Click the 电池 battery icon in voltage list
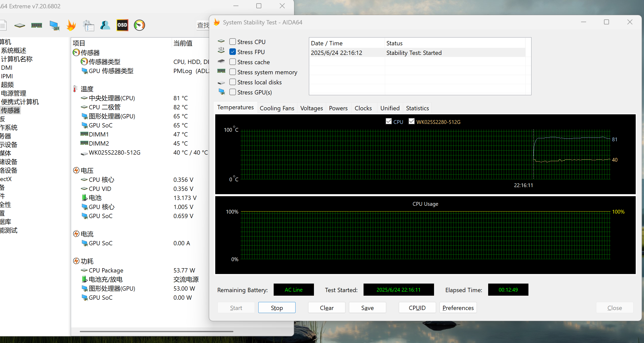The image size is (644, 343). (84, 198)
